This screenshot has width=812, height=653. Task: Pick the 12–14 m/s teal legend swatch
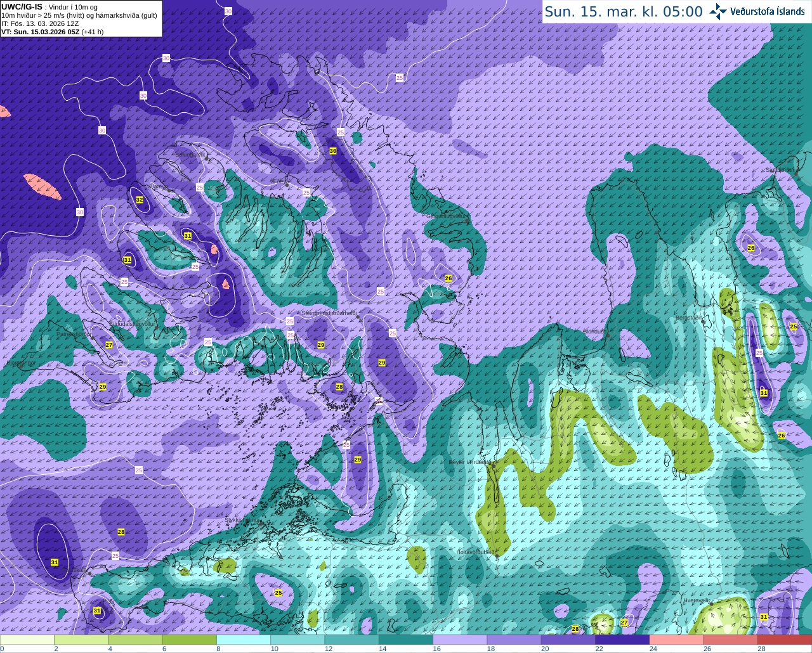pos(351,640)
